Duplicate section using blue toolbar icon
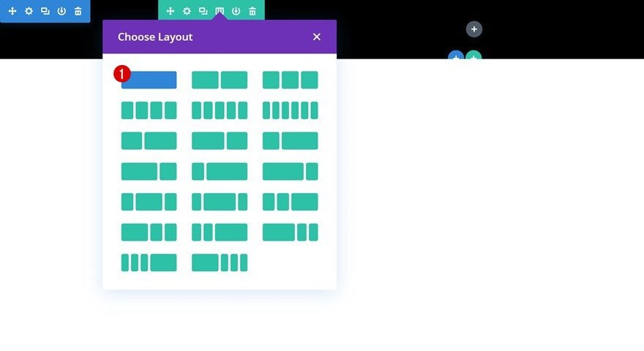Image resolution: width=644 pixels, height=351 pixels. point(45,11)
